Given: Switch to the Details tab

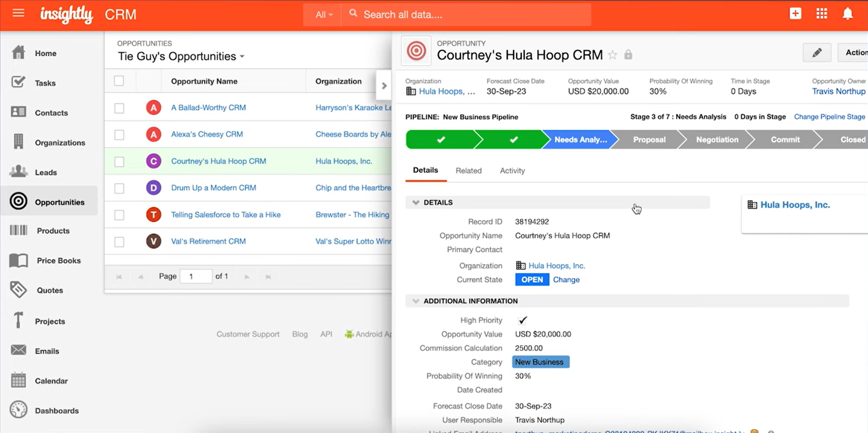Looking at the screenshot, I should [425, 170].
